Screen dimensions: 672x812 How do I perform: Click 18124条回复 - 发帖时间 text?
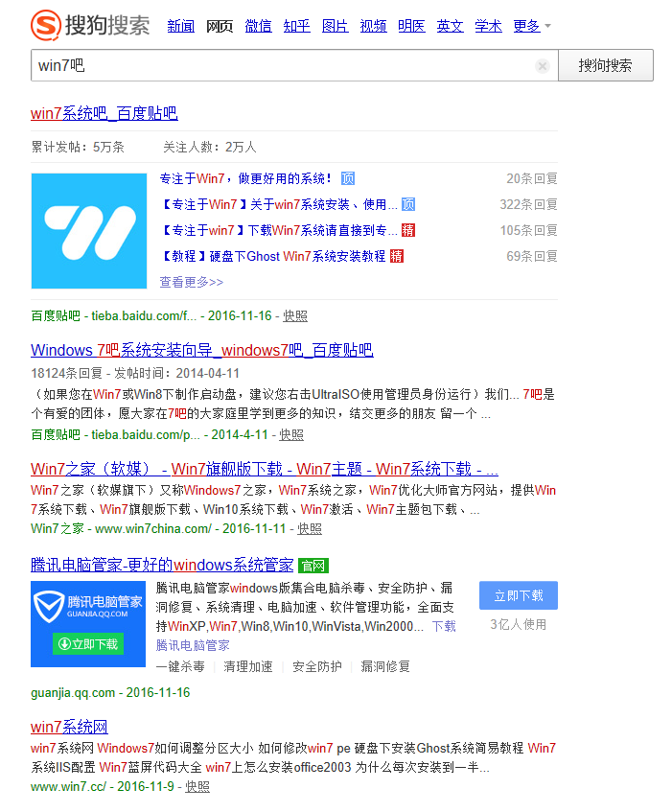tap(135, 373)
